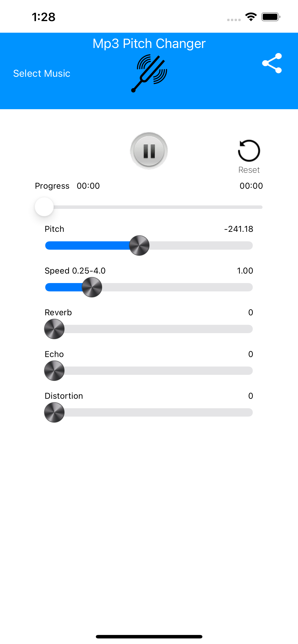Image resolution: width=298 pixels, height=644 pixels.
Task: Tap the Reset text label
Action: [249, 170]
